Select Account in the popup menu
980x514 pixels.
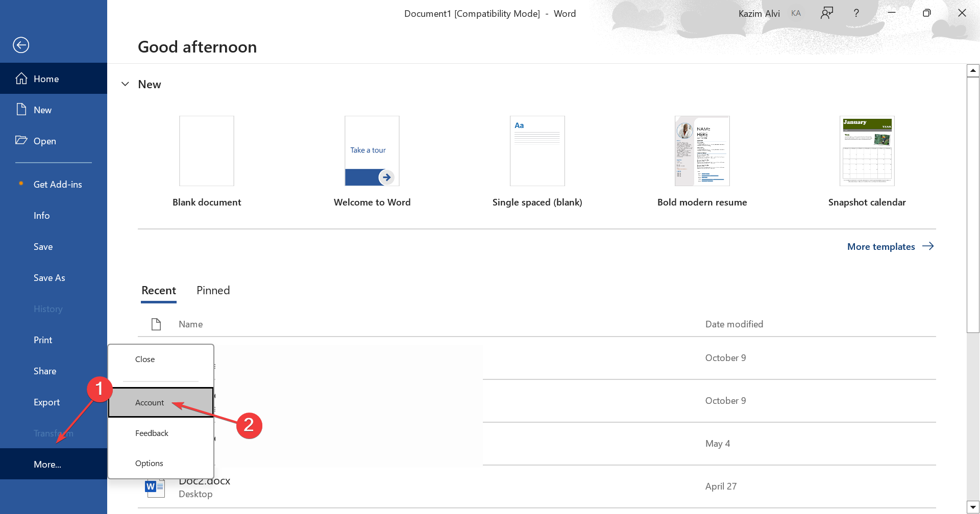tap(161, 402)
